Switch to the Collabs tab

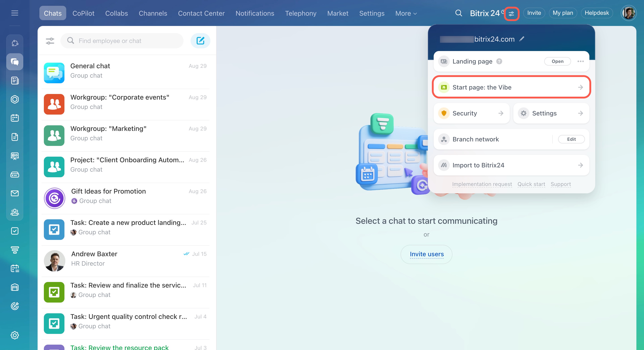click(117, 13)
